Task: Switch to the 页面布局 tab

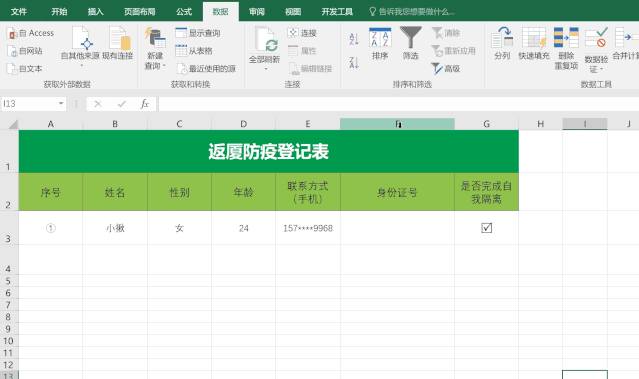Action: point(140,11)
